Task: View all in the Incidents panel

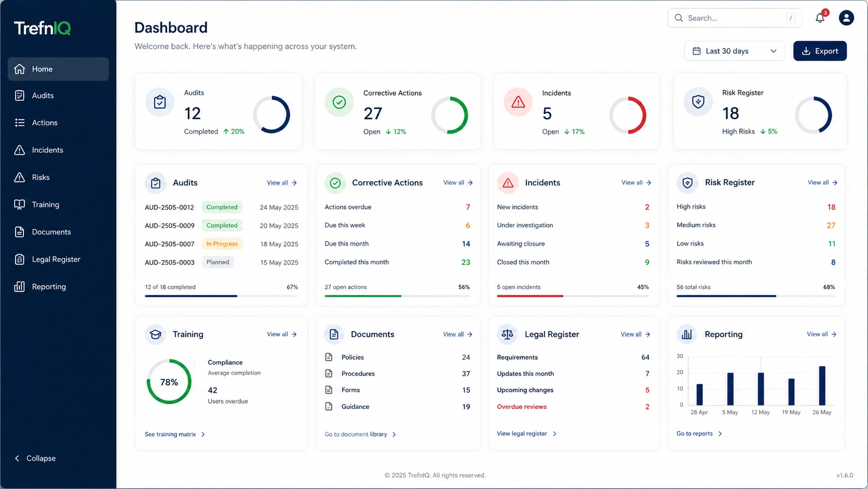Action: tap(636, 182)
